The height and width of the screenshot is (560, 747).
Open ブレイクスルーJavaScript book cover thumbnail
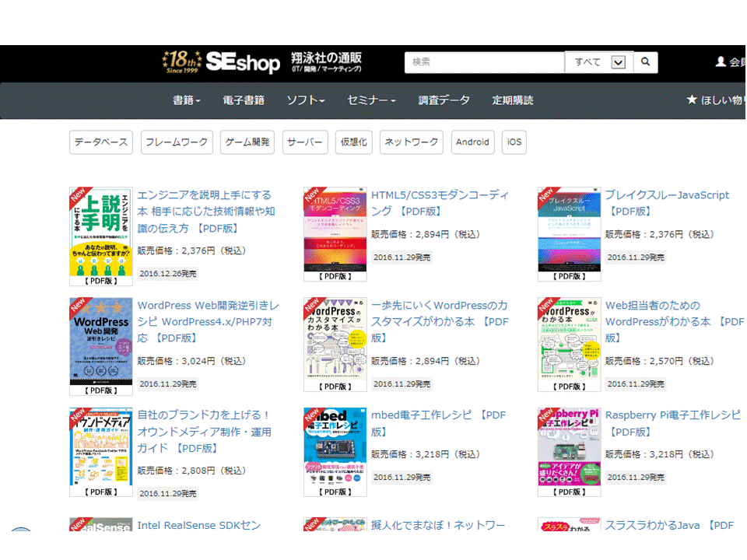[570, 234]
